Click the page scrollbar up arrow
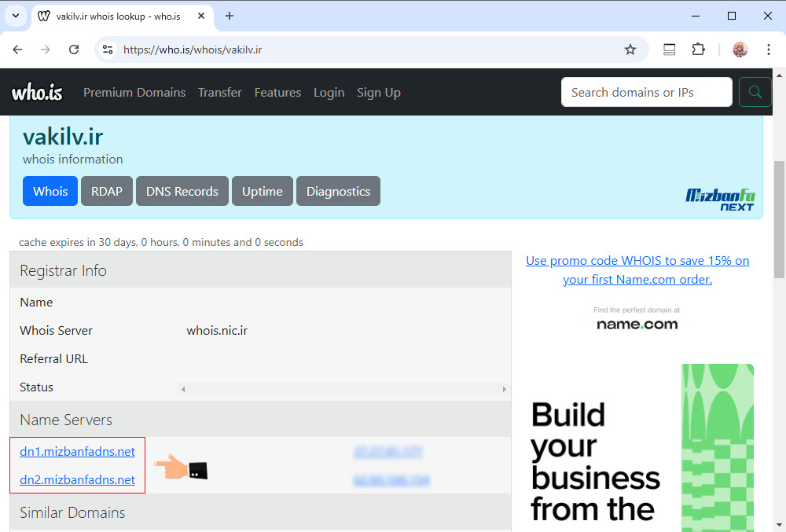Viewport: 786px width, 532px height. pos(779,75)
